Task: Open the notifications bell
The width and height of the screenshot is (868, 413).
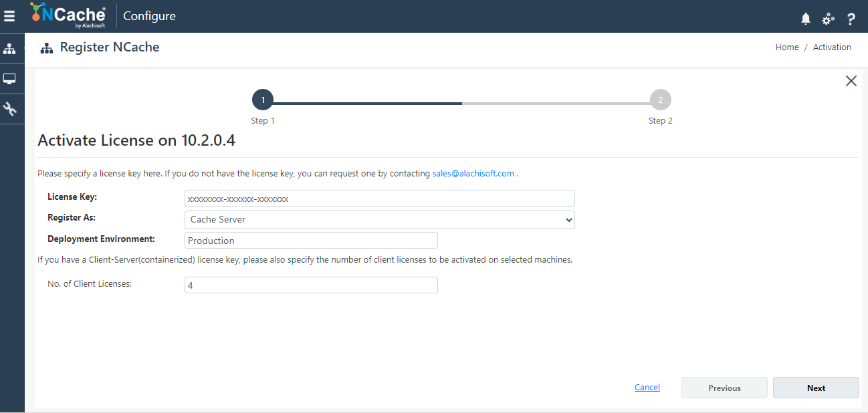Action: tap(806, 19)
